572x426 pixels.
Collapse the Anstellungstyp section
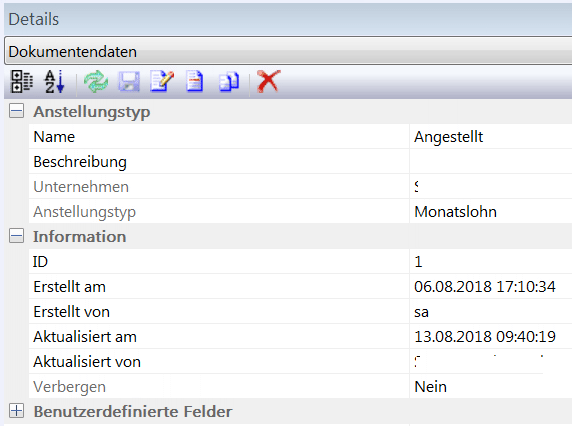point(16,111)
